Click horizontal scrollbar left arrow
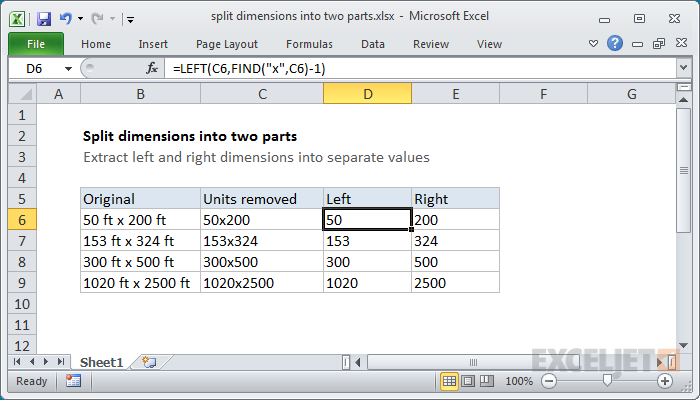Viewport: 700px width, 400px height. point(358,362)
